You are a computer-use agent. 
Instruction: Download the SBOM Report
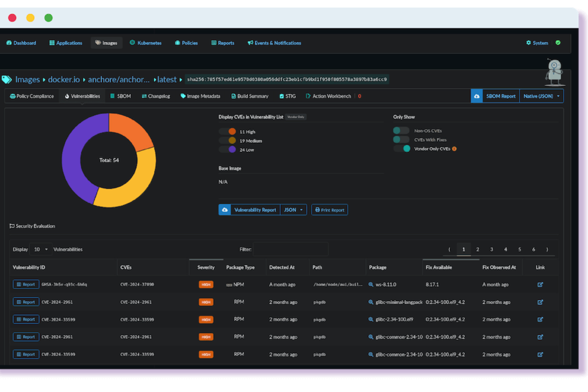tap(501, 96)
